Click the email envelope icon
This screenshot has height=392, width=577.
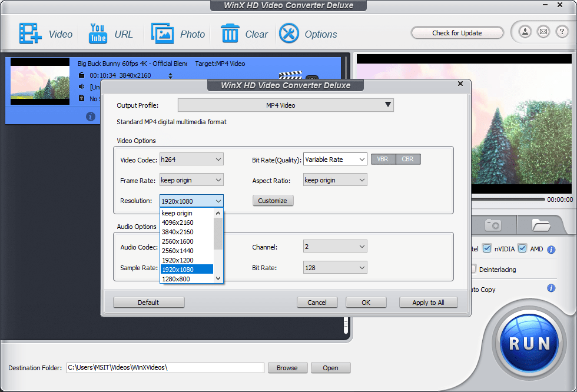click(543, 32)
